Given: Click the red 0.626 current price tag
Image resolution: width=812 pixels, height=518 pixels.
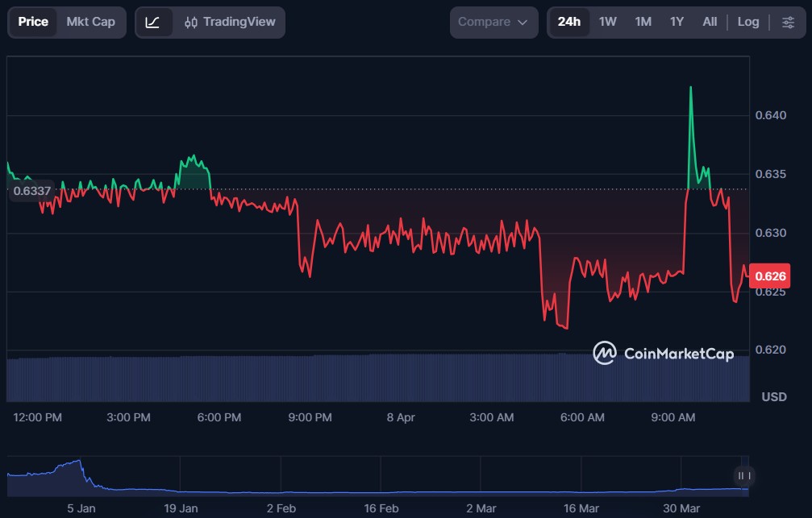Looking at the screenshot, I should pyautogui.click(x=770, y=276).
